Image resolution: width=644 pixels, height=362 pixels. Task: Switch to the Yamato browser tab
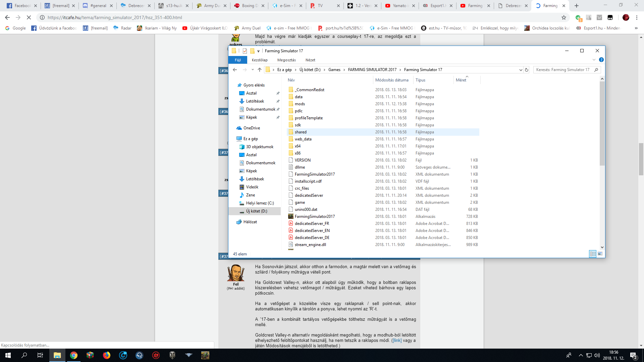click(x=399, y=6)
